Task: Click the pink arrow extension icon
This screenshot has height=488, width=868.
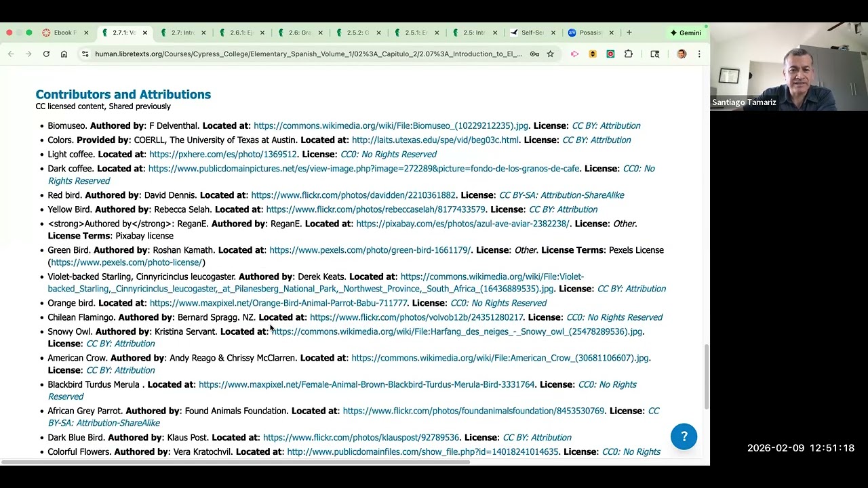Action: tap(574, 54)
